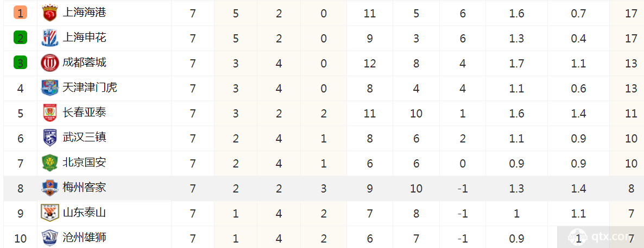Click the Tianjin Jinmen Tiger (天津津门虎) crest
The width and height of the screenshot is (644, 248).
pos(50,88)
